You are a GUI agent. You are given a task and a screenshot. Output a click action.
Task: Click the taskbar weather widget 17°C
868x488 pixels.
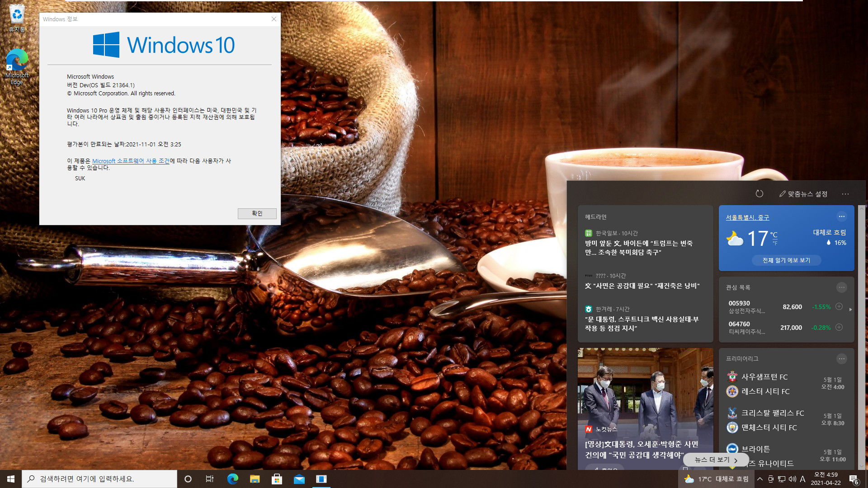[717, 479]
